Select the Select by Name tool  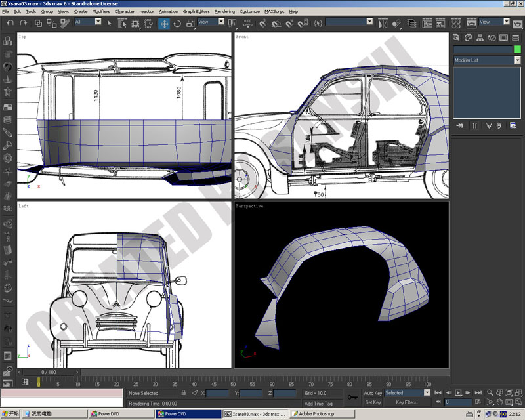click(x=122, y=24)
